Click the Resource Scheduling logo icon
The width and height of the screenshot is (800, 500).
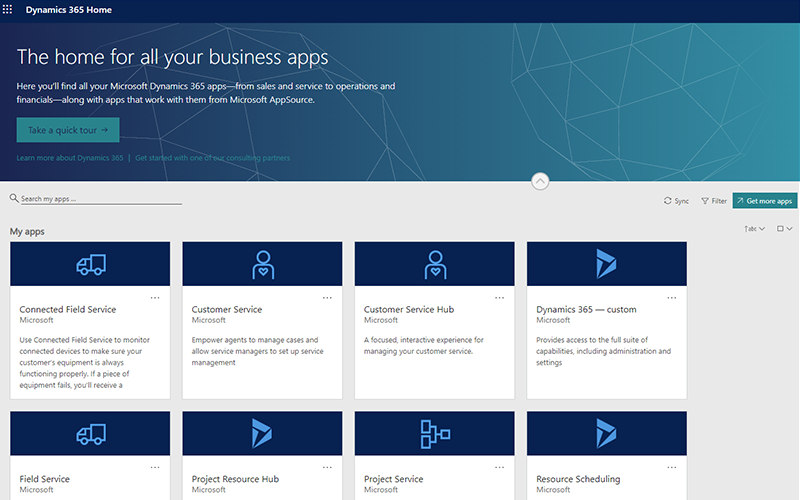[606, 434]
